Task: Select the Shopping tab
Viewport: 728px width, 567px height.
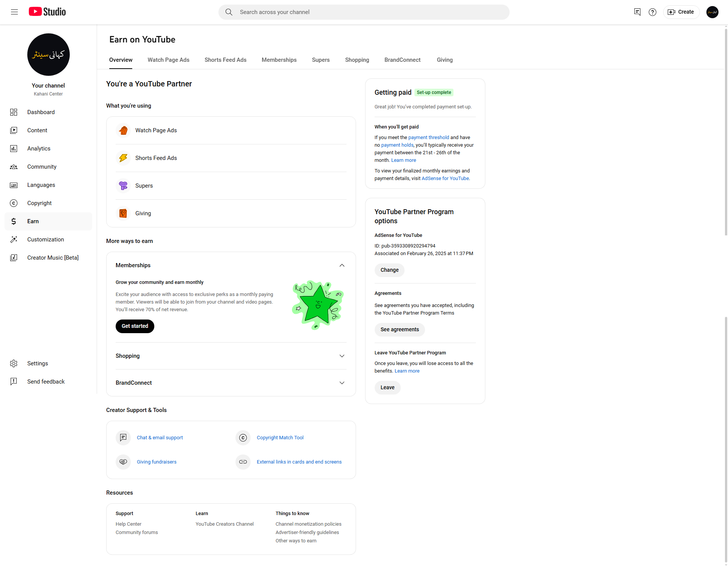Action: (x=357, y=60)
